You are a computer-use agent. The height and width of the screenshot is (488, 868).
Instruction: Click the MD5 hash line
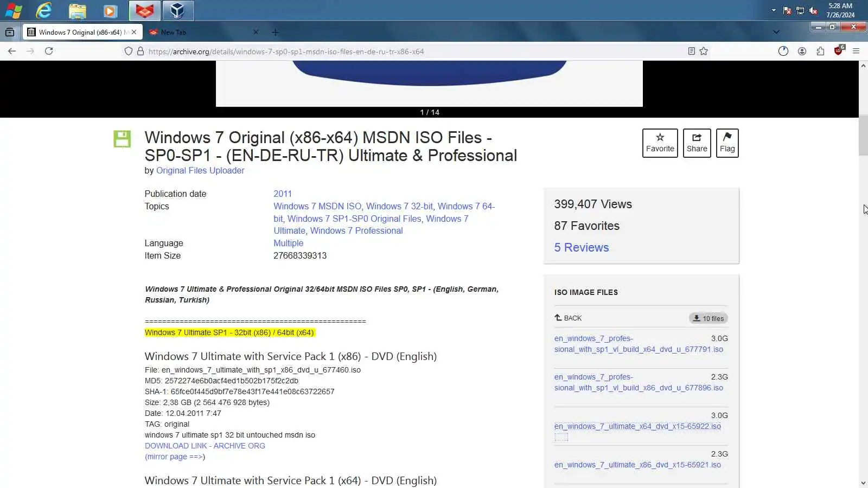[221, 381]
